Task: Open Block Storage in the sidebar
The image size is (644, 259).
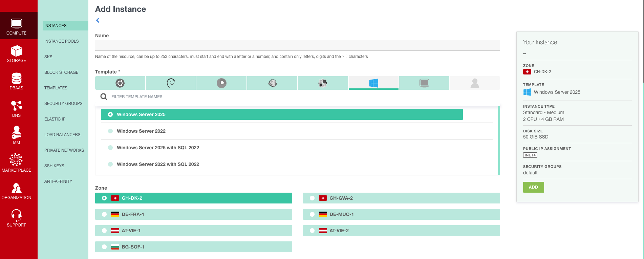Action: pos(61,72)
